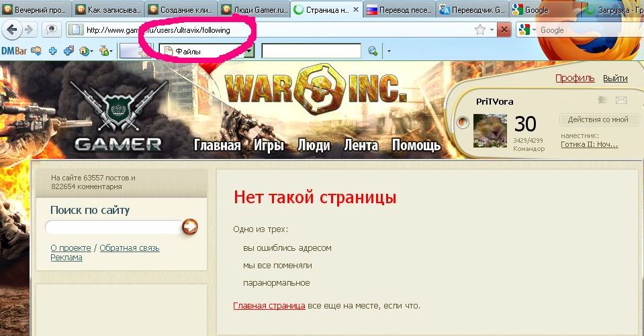Screen dimensions: 644x336
Task: Click the Выйти logout link
Action: pos(615,78)
